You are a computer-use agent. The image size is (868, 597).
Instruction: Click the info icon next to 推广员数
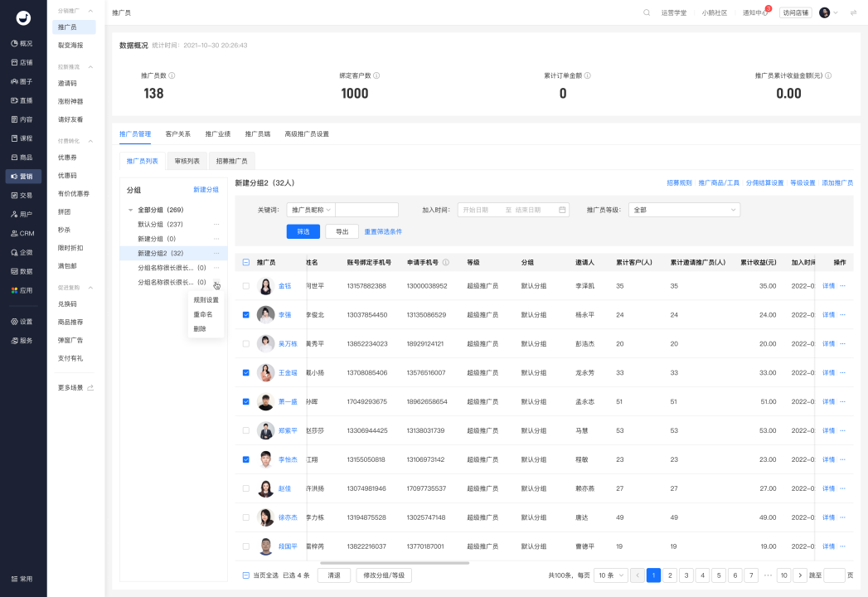[x=172, y=76]
